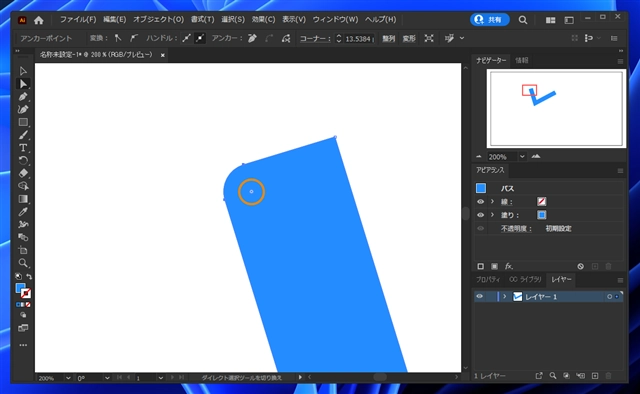Convert anchor points to corner
The width and height of the screenshot is (640, 394).
[x=118, y=38]
